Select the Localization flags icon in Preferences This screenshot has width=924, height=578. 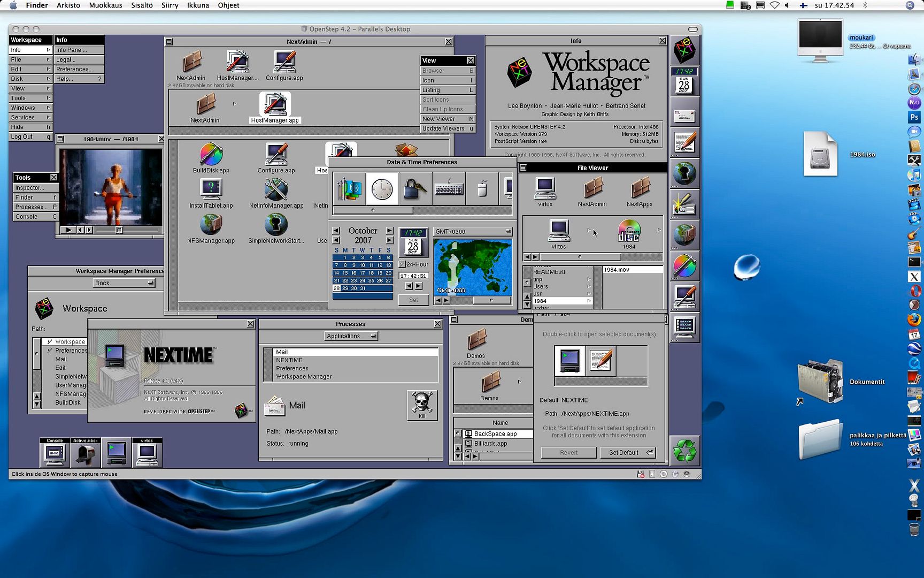point(349,188)
